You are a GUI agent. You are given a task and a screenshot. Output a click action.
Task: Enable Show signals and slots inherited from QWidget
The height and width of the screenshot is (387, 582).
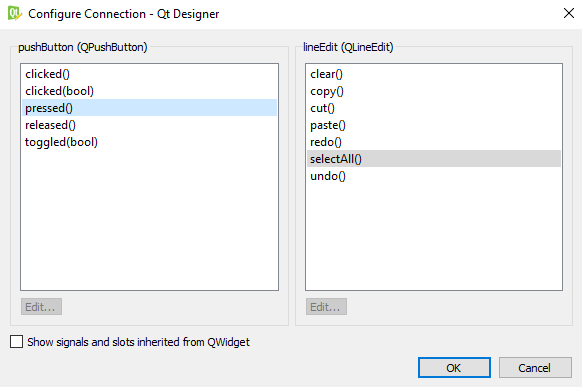click(16, 342)
